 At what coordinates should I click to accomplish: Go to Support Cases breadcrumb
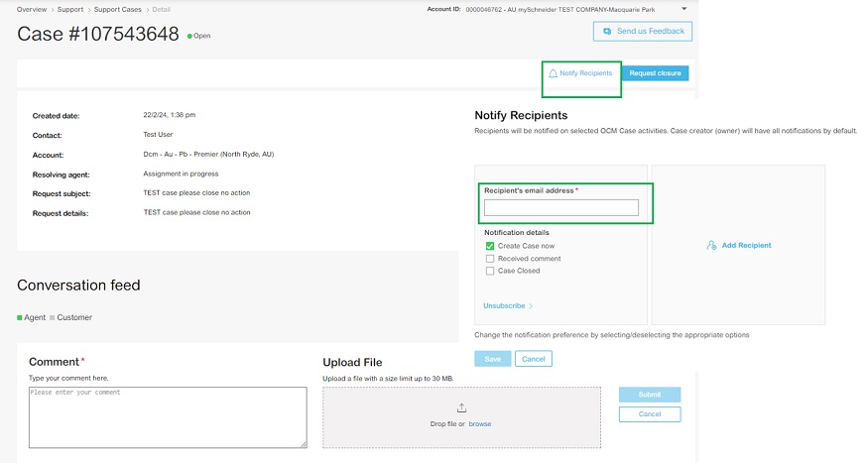(x=117, y=9)
